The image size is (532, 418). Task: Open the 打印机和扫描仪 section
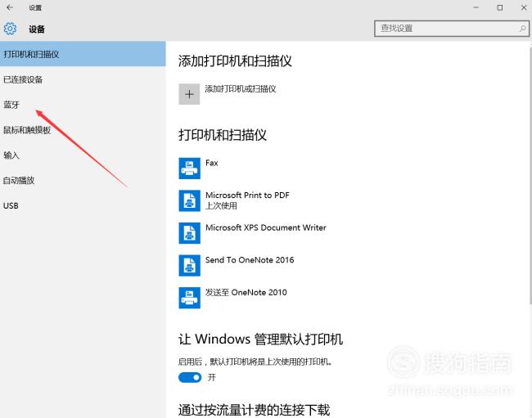coord(83,54)
